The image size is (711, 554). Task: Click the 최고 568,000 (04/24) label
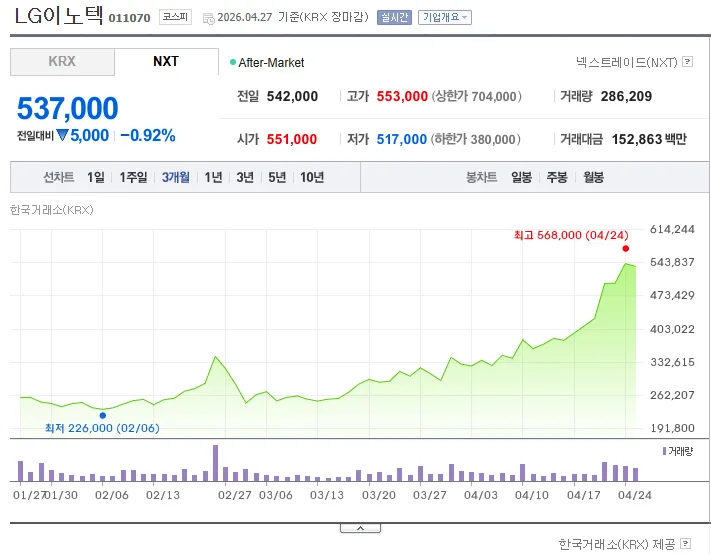[571, 235]
